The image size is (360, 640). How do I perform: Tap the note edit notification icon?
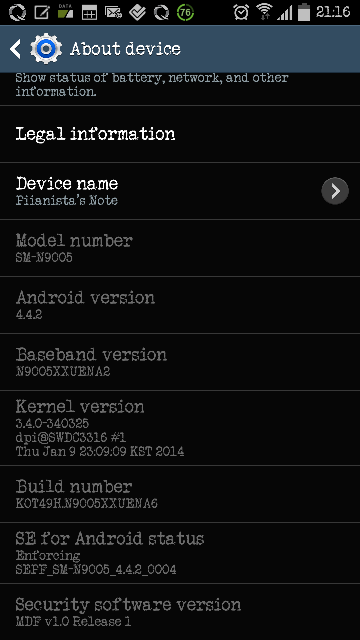click(42, 12)
